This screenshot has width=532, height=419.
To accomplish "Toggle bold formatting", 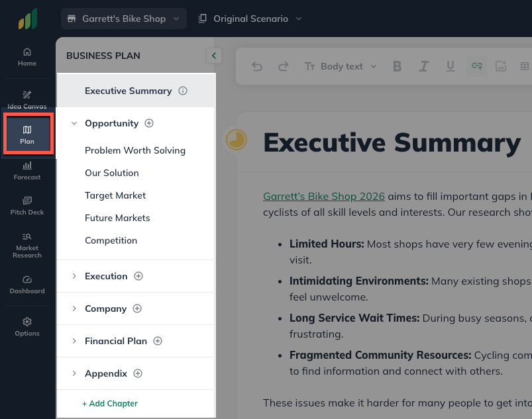I will 397,66.
